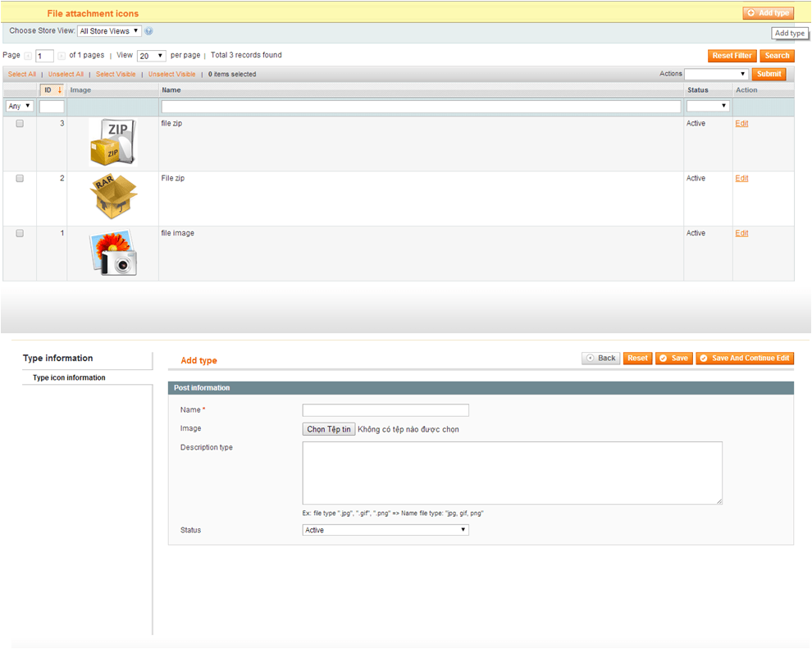The height and width of the screenshot is (649, 812).
Task: Open the Actions dropdown
Action: click(716, 74)
